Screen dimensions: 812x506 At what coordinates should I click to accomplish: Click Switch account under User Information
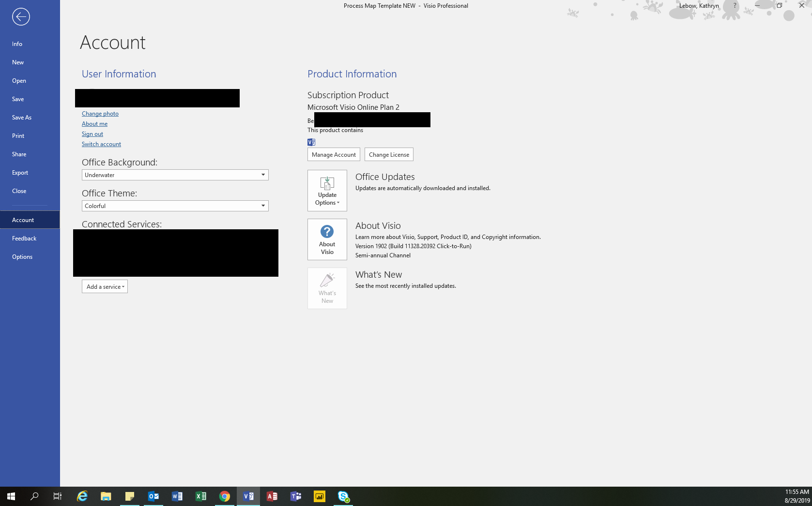[101, 144]
